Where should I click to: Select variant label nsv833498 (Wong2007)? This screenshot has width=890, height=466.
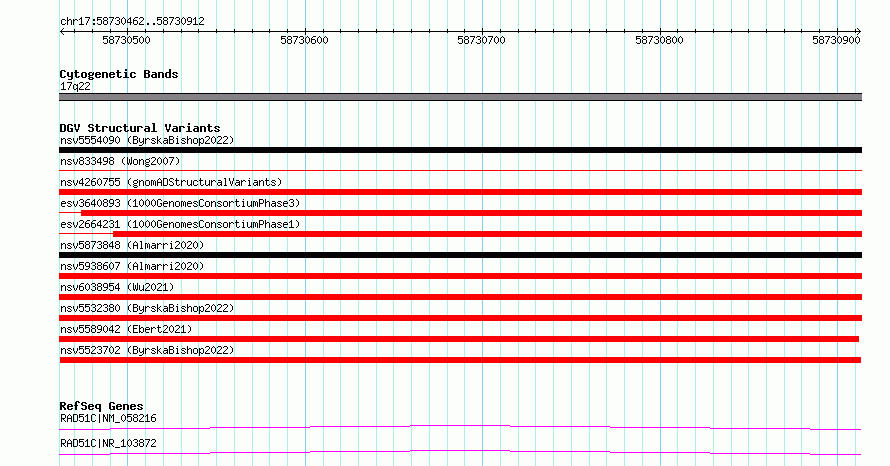(x=120, y=161)
